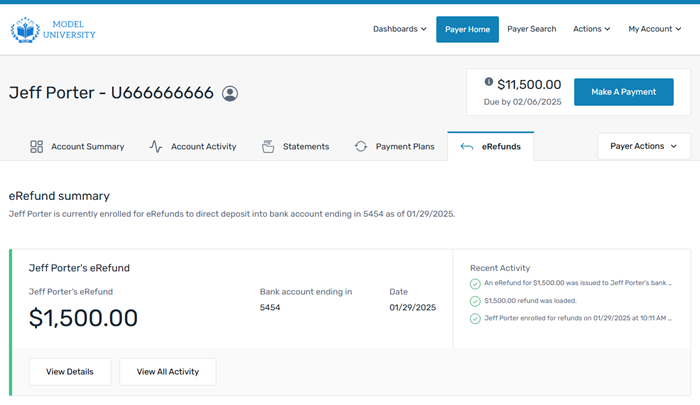
Task: Click the View Details button
Action: coord(70,371)
